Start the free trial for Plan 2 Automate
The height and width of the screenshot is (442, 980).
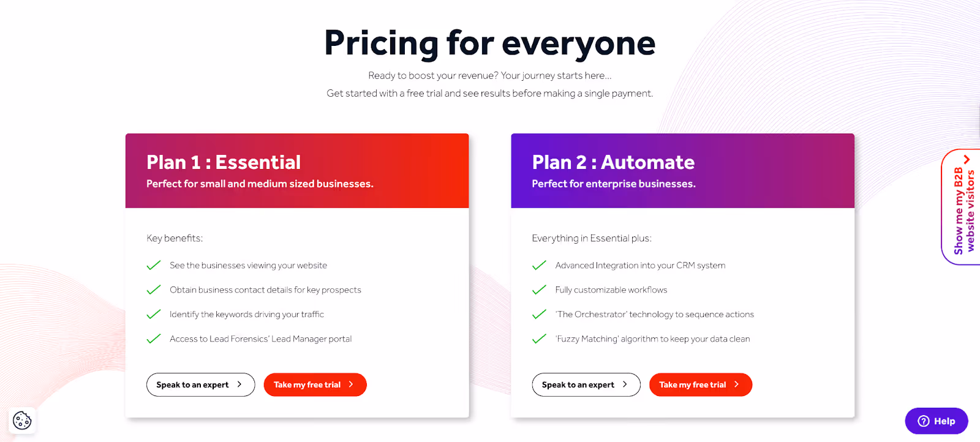[x=700, y=384]
